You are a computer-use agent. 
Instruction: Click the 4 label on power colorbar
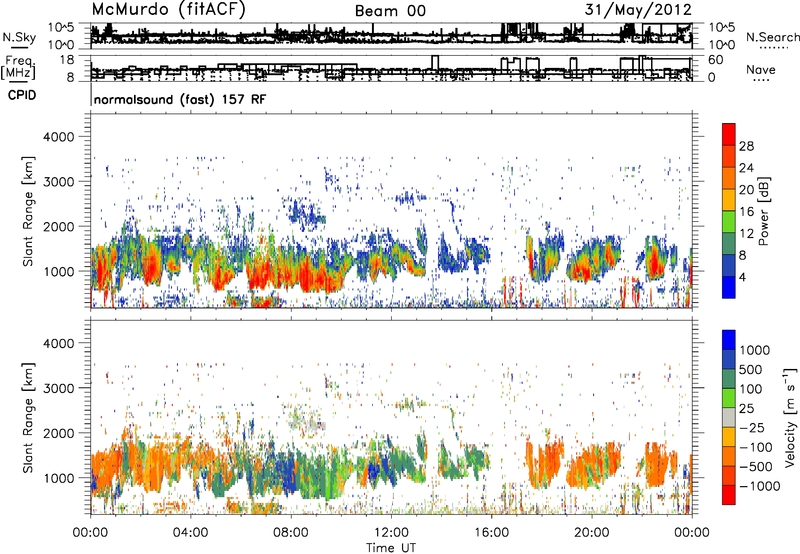click(743, 277)
